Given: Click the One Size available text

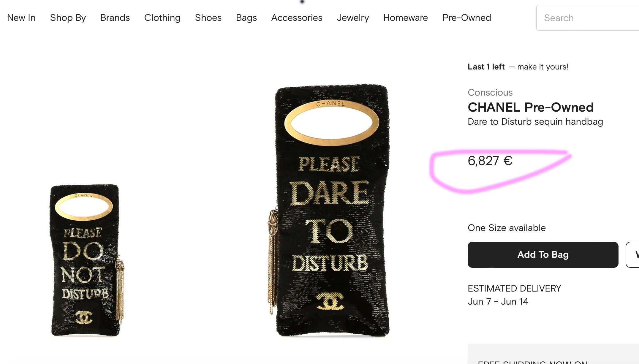Looking at the screenshot, I should coord(507,228).
